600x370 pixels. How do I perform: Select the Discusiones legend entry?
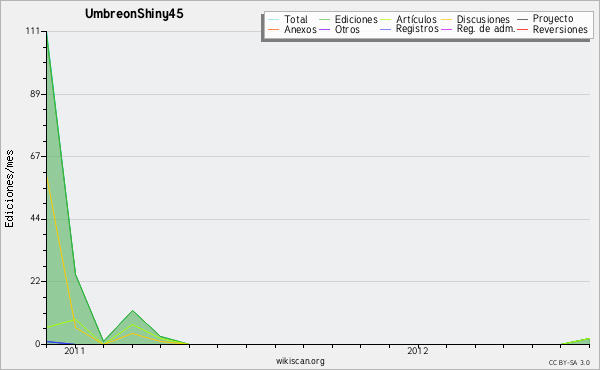tap(483, 19)
